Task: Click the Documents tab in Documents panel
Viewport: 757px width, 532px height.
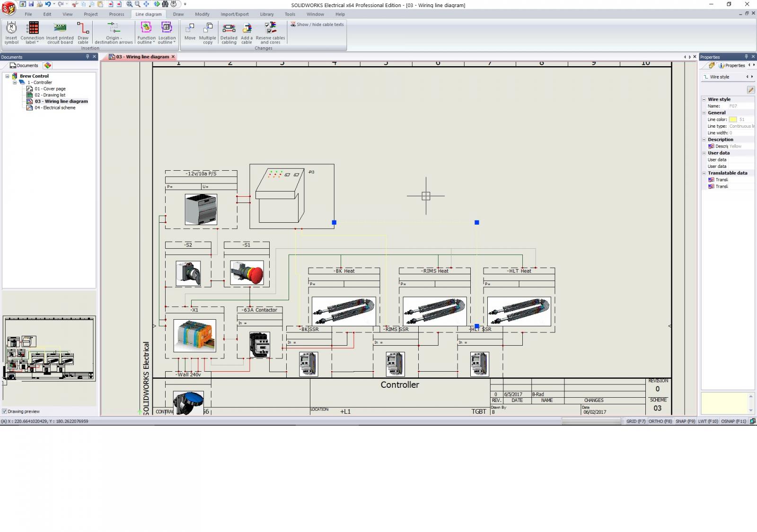Action: [x=24, y=66]
